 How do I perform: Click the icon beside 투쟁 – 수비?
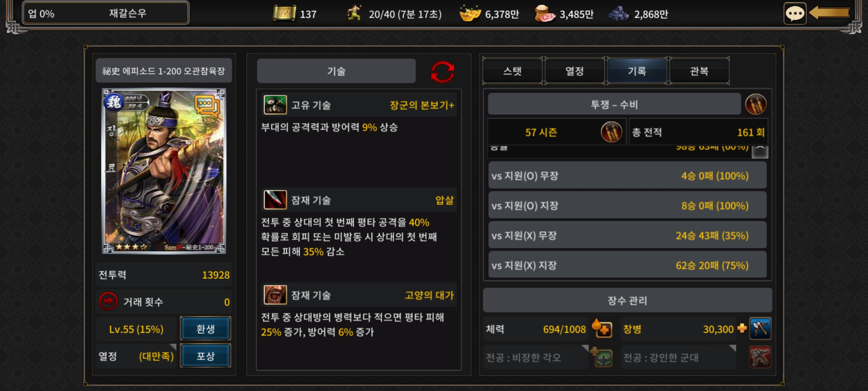pyautogui.click(x=756, y=104)
